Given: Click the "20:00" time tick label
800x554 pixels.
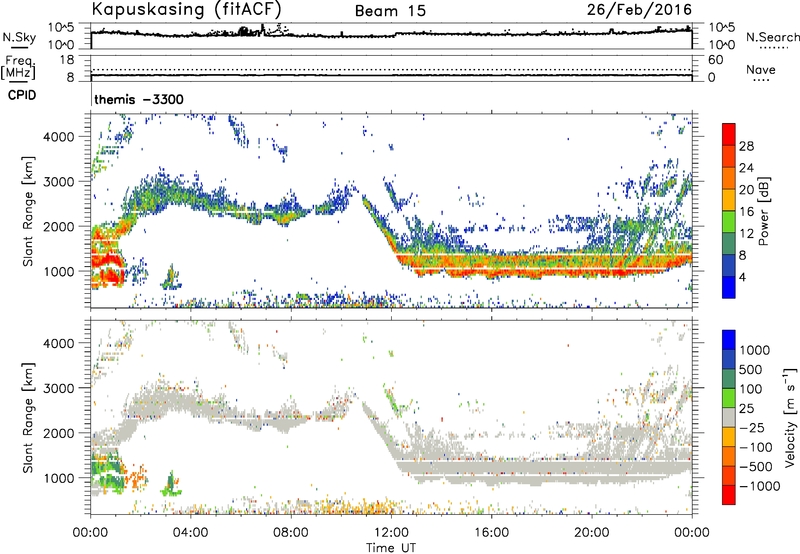Looking at the screenshot, I should (591, 533).
